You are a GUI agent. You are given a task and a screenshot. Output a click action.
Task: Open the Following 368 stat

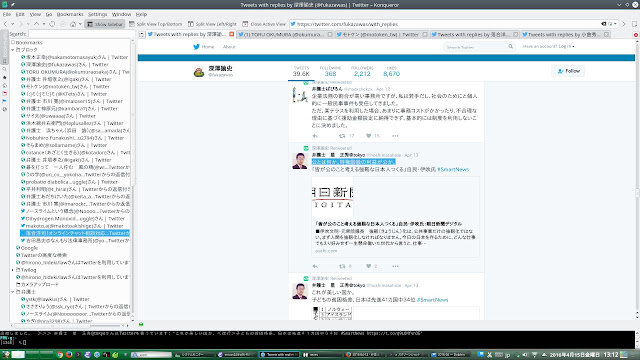(330, 71)
